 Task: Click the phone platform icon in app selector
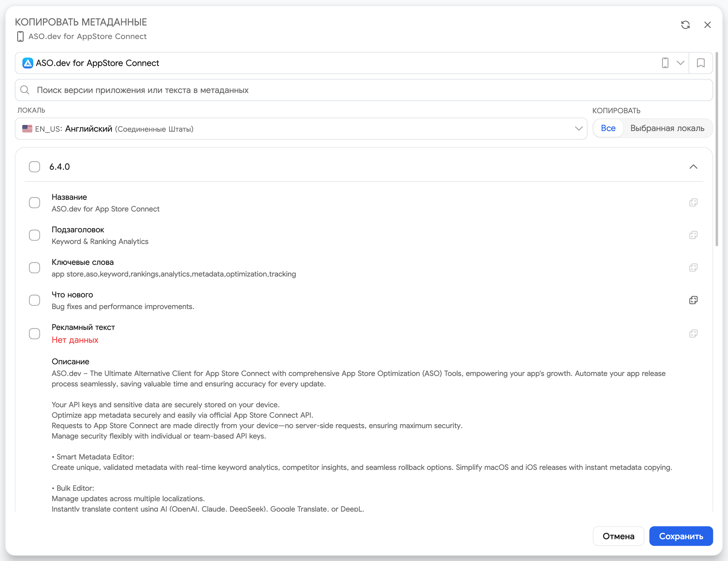(x=665, y=63)
